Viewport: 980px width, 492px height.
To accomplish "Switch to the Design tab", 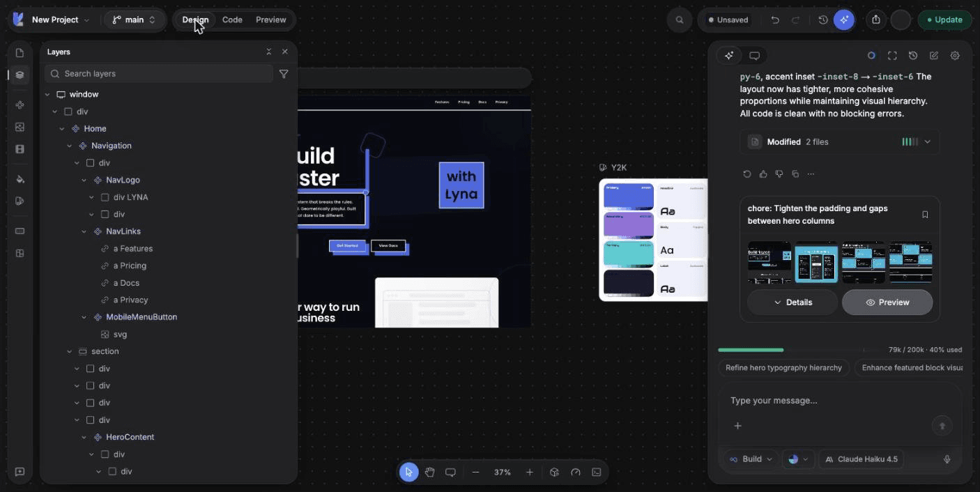I will coord(195,20).
